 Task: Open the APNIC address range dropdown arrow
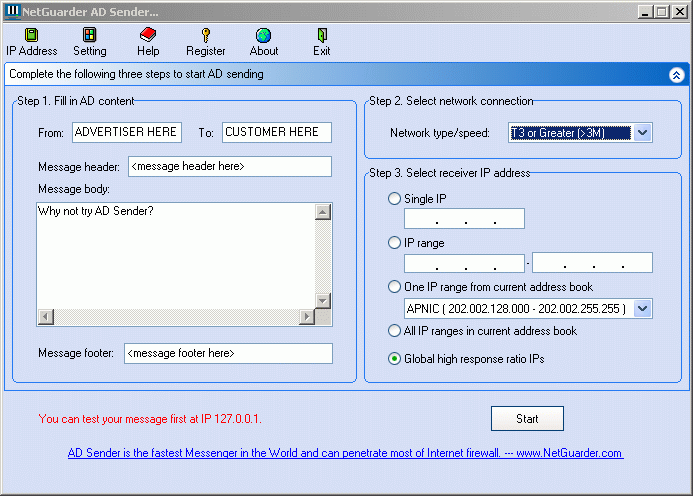click(643, 309)
